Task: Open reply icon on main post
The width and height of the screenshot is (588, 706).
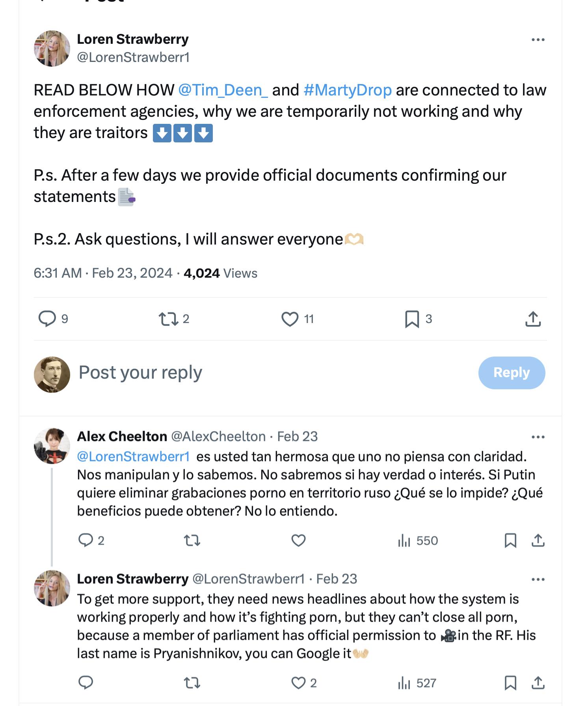Action: point(47,319)
